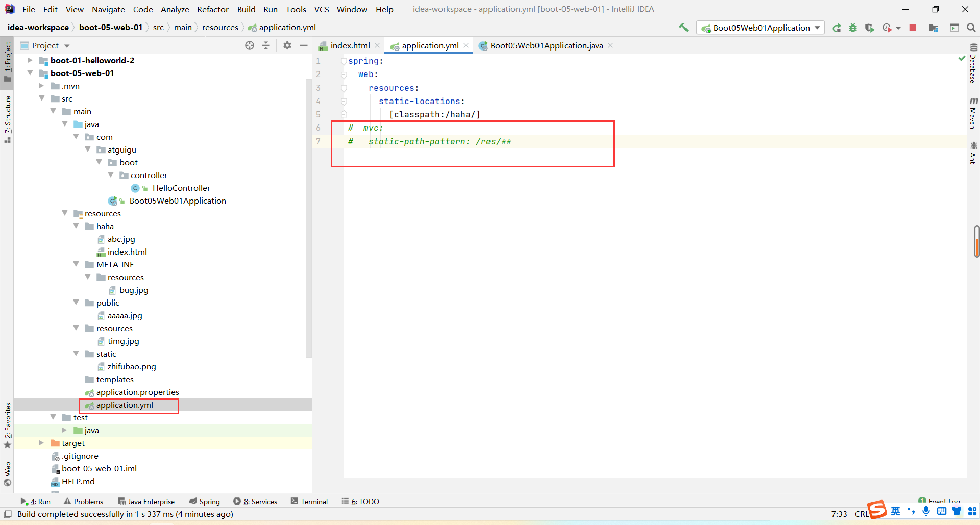This screenshot has height=525, width=980.
Task: Toggle the Maven side panel
Action: tap(973, 113)
